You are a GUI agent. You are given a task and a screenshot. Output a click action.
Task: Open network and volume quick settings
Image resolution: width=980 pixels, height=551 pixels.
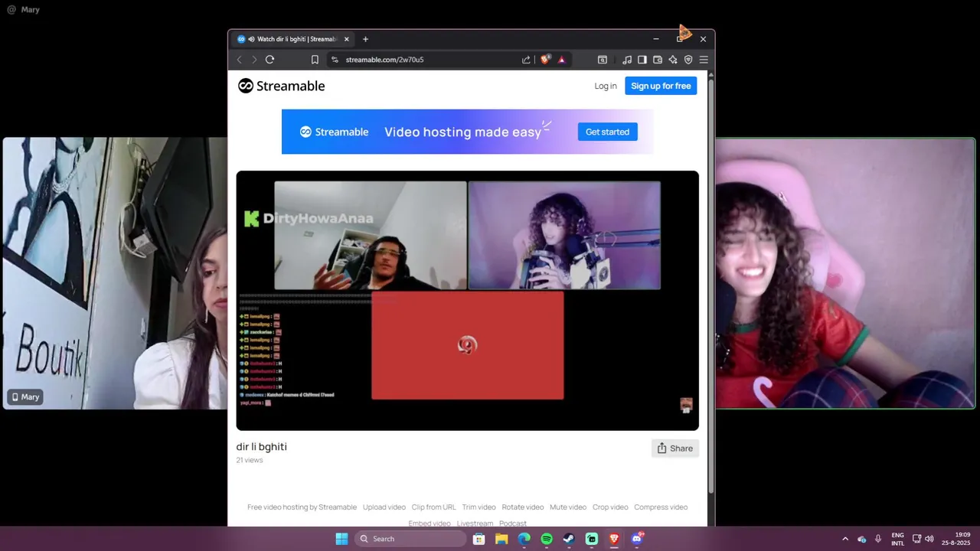coord(923,539)
